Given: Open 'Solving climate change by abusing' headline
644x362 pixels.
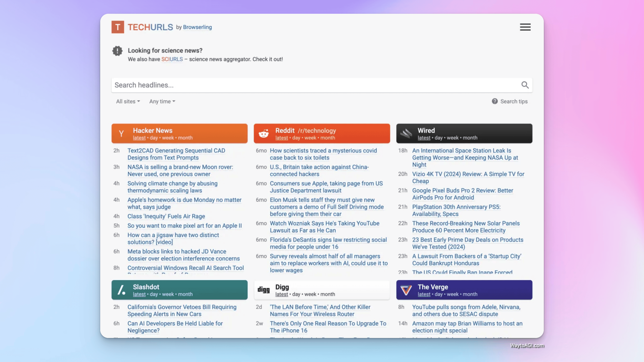Looking at the screenshot, I should (x=172, y=187).
